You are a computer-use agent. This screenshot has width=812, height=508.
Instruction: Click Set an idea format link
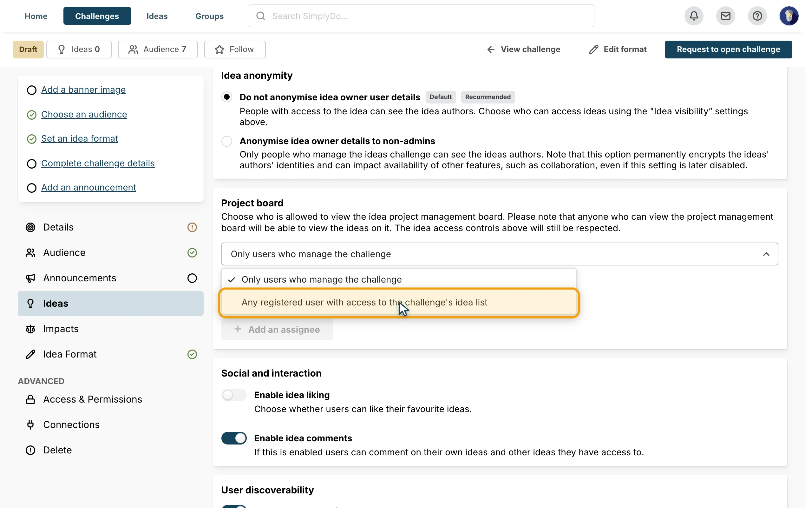pyautogui.click(x=80, y=138)
